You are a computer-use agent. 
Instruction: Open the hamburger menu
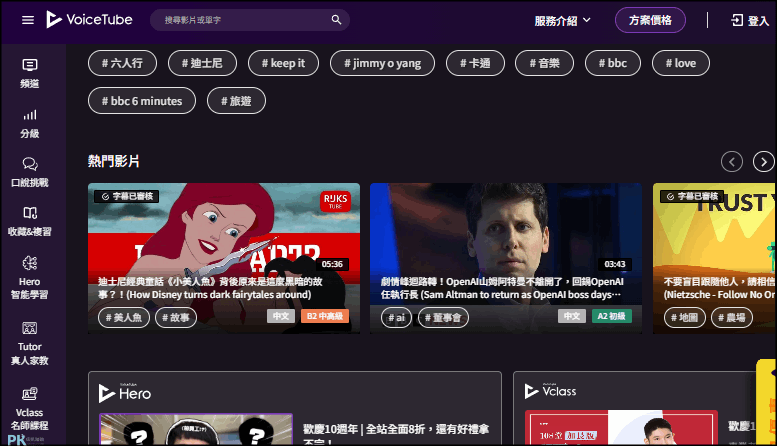point(28,20)
